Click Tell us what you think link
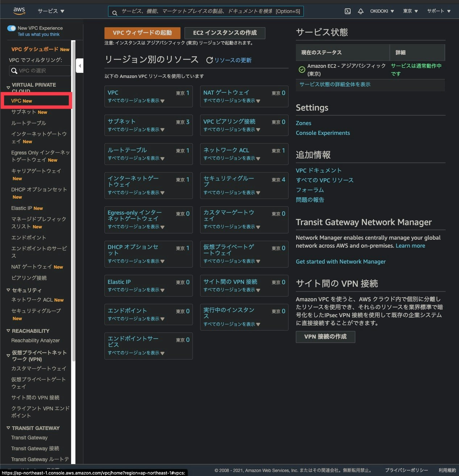Viewport: 459px width, 476px height. [38, 34]
